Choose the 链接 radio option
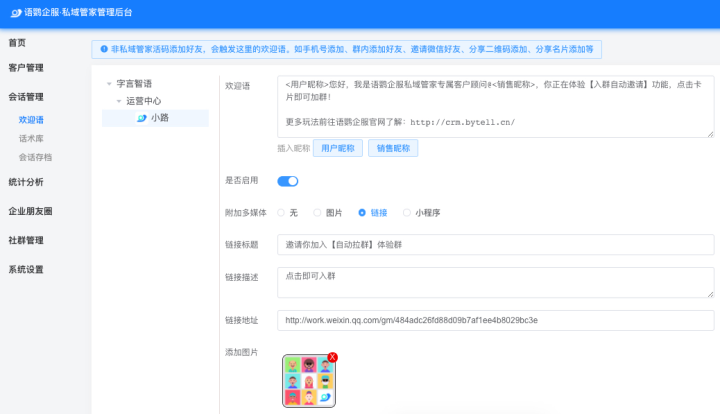This screenshot has height=414, width=720. pos(362,213)
